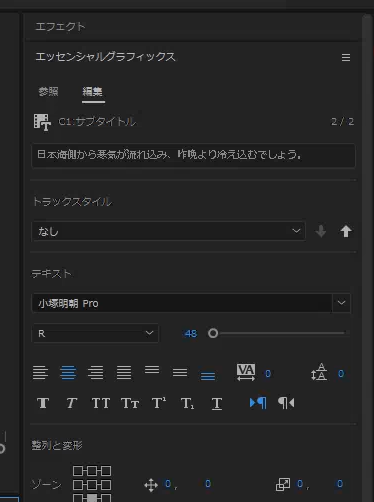The width and height of the screenshot is (374, 502).
Task: Click the panel vertical scrollbar
Action: click(x=368, y=257)
